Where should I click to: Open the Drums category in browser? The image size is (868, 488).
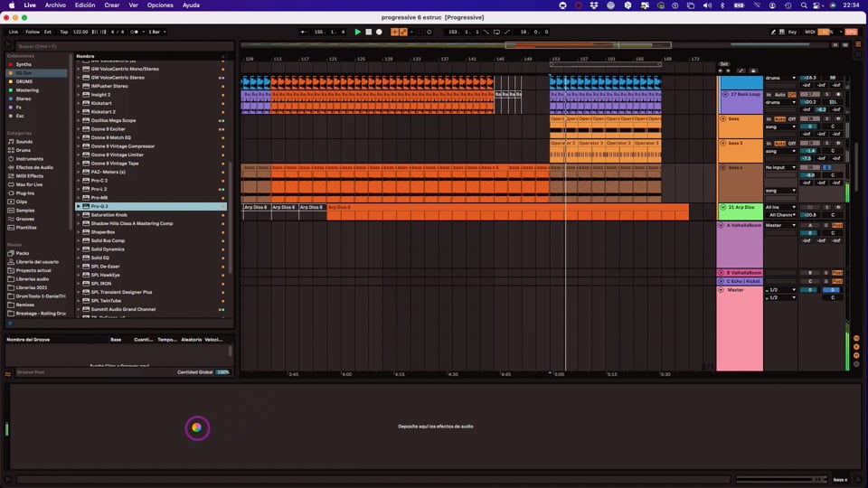pos(24,150)
